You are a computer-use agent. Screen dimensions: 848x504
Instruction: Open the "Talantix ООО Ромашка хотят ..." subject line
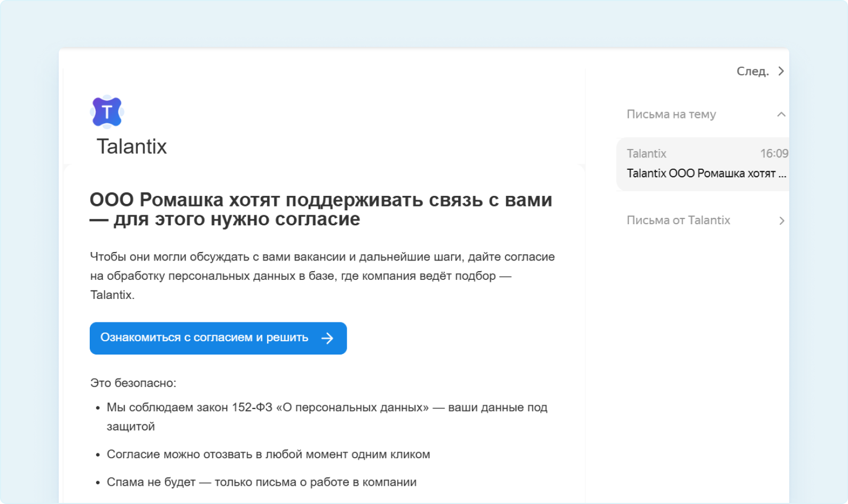[x=706, y=174]
